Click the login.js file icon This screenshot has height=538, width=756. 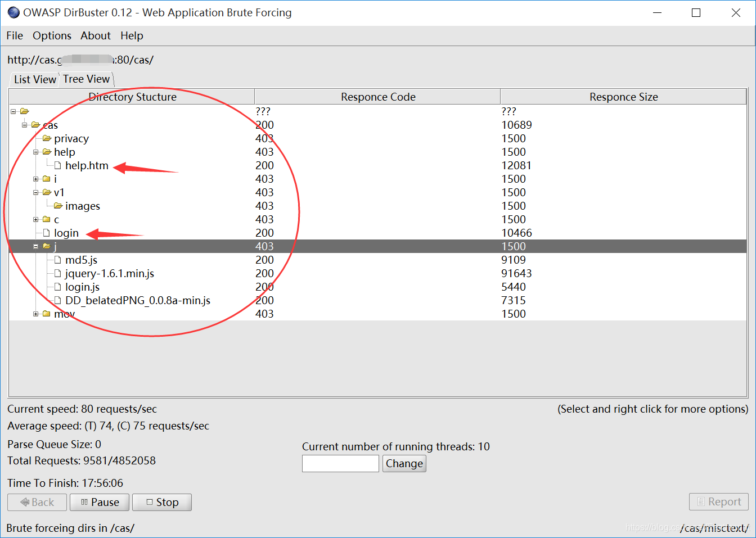point(57,287)
